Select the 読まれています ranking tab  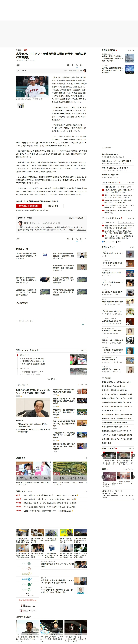coord(110,187)
